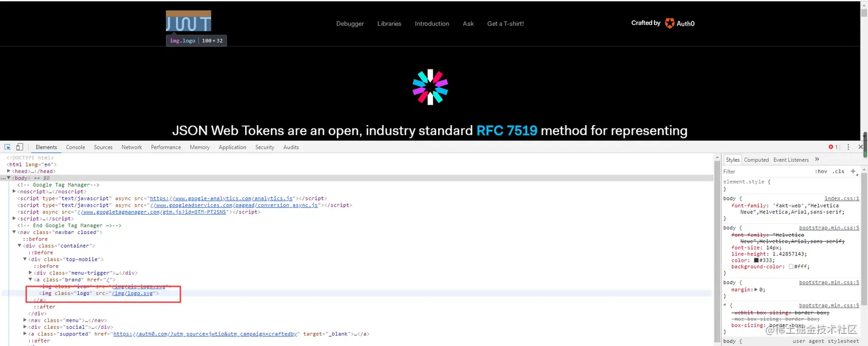Select the Google Tag Manager comment line
This screenshot has width=868, height=346.
tap(58, 185)
